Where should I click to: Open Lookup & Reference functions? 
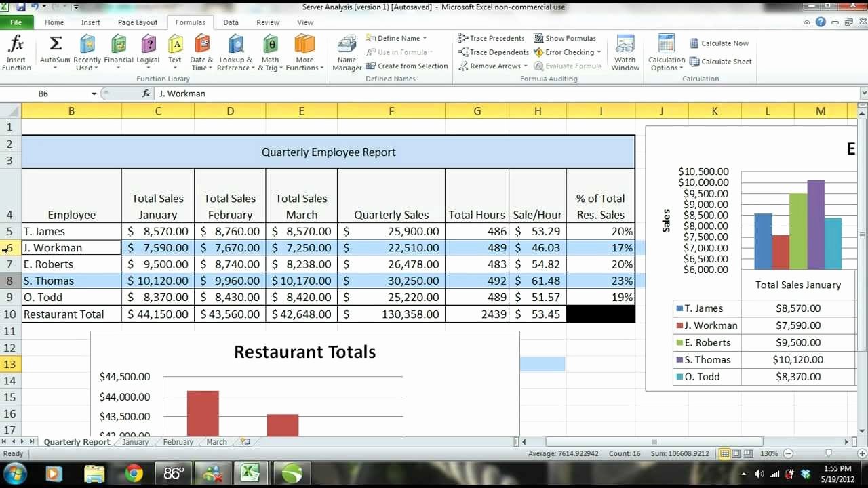coord(236,53)
